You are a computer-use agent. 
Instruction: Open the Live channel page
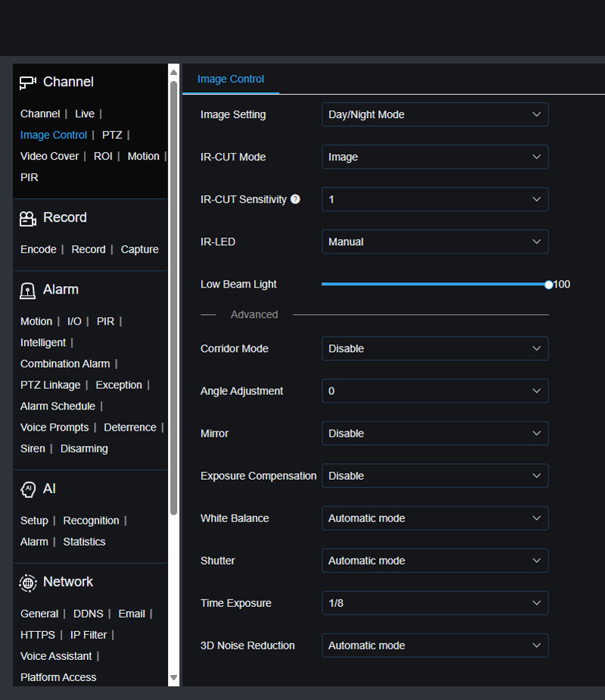84,114
